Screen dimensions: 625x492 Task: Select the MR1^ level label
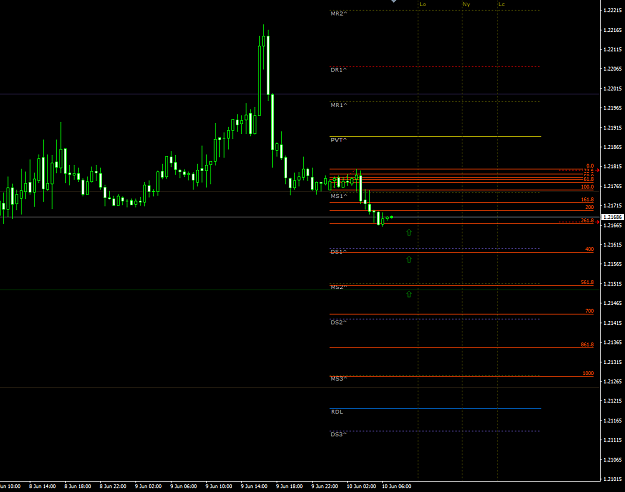pyautogui.click(x=338, y=105)
